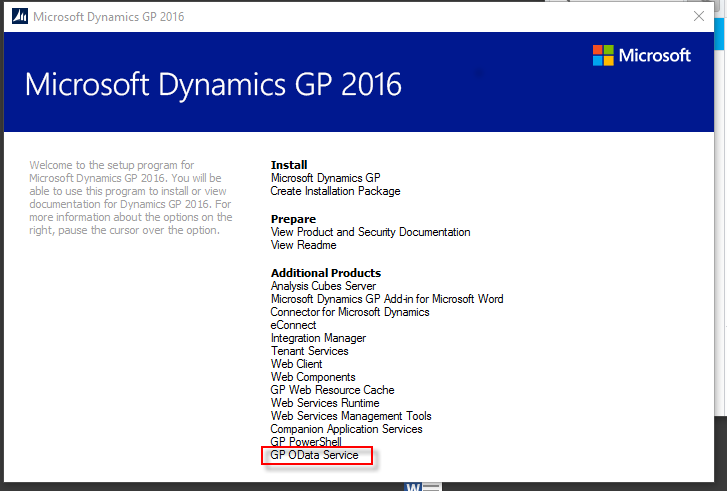Click Tenant Services option

pos(309,351)
